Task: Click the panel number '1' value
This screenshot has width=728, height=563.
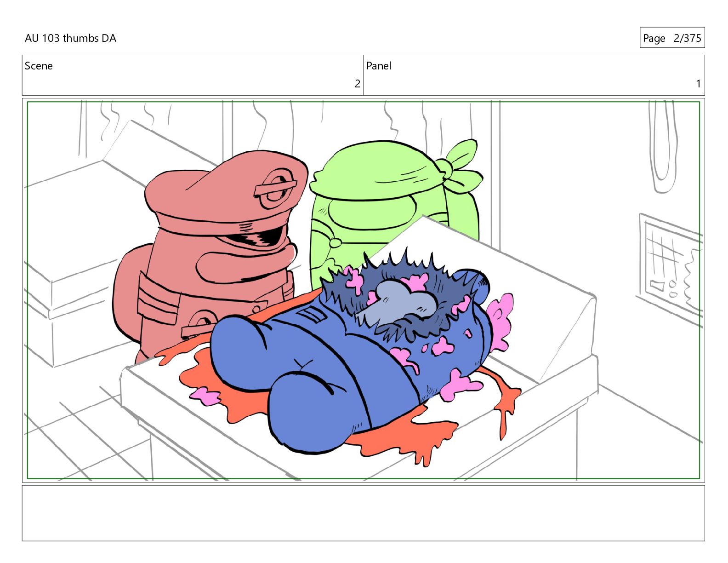Action: tap(698, 84)
